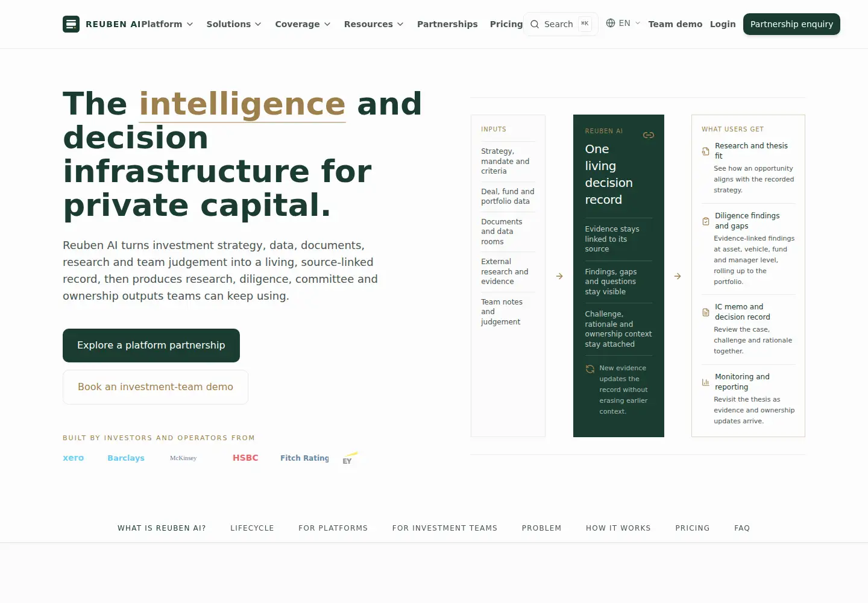Open the Login link
The height and width of the screenshot is (603, 868).
tap(723, 24)
